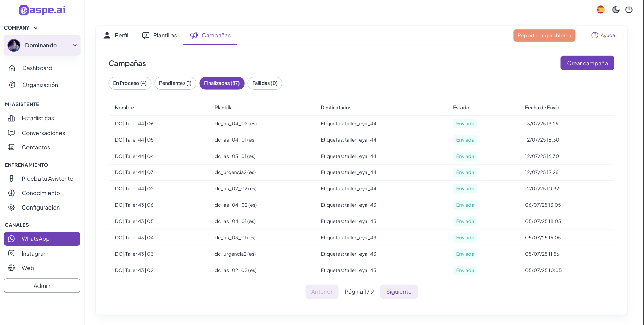Select the Conocimiento brain icon
The image size is (644, 325).
point(11,193)
